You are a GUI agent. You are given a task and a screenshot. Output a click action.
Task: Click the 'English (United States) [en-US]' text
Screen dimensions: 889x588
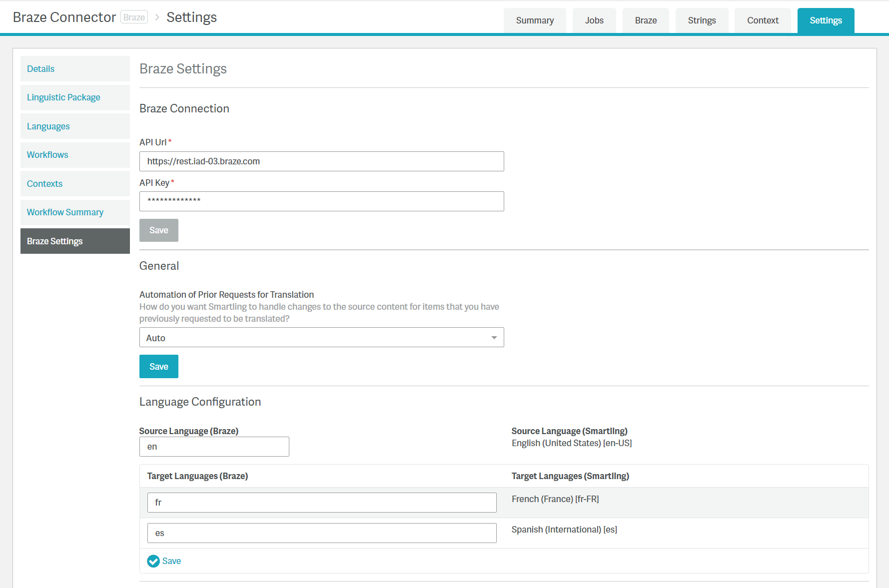click(x=572, y=443)
